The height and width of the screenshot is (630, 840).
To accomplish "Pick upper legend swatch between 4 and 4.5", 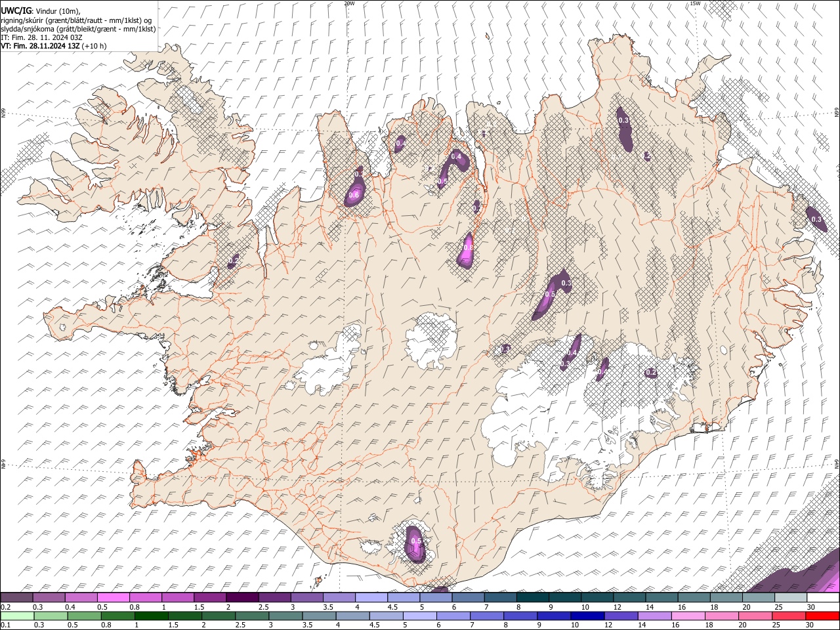I will (x=371, y=598).
